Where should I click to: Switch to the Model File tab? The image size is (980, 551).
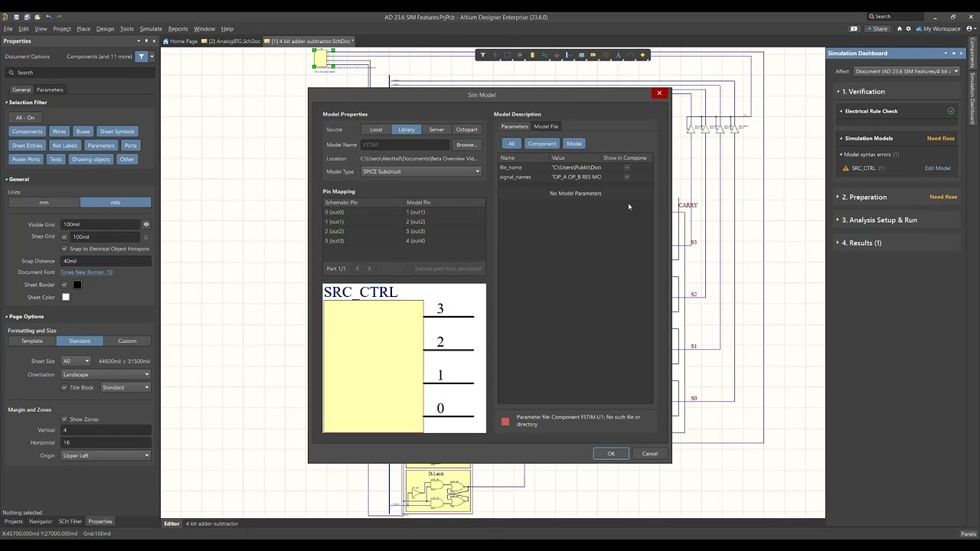pos(546,126)
